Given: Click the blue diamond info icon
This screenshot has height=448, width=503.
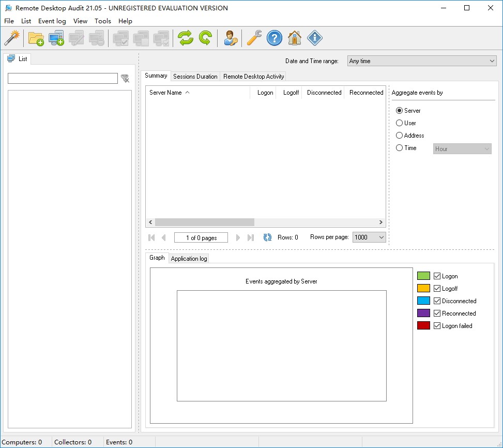Looking at the screenshot, I should coord(314,38).
